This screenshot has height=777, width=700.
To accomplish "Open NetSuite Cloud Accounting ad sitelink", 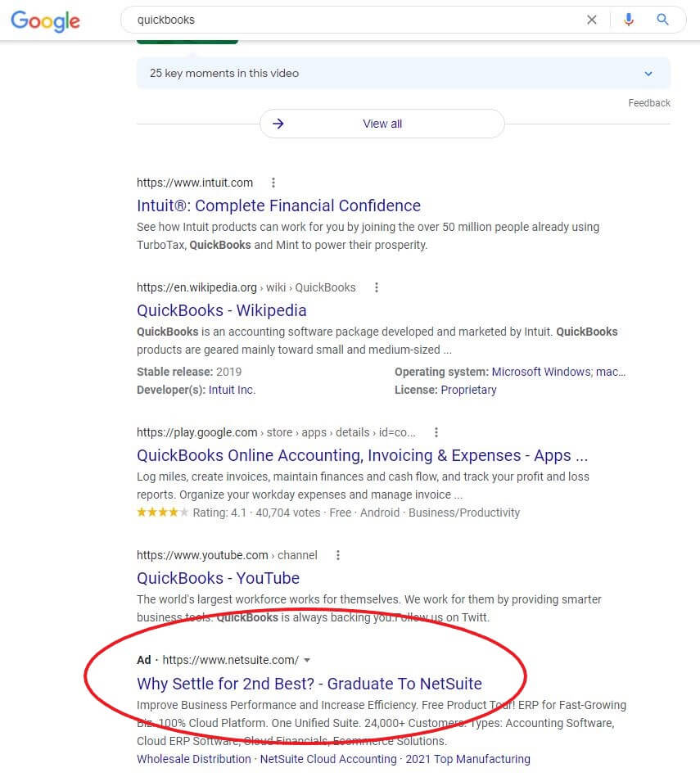I will (328, 759).
